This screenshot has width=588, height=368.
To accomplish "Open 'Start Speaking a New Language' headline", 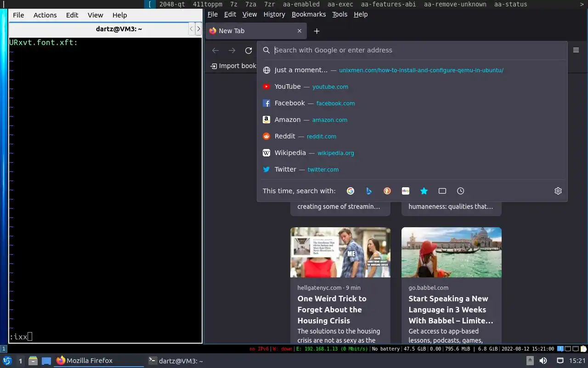I will [x=451, y=310].
